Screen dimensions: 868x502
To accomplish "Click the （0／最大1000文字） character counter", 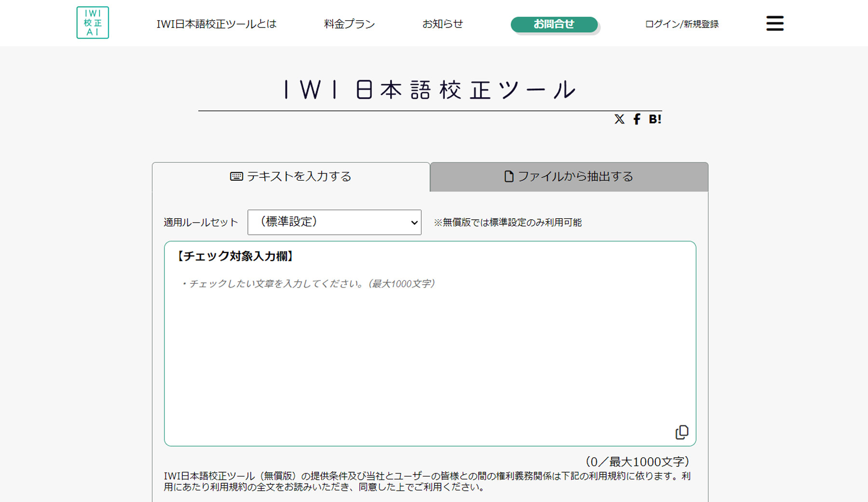I will click(637, 462).
